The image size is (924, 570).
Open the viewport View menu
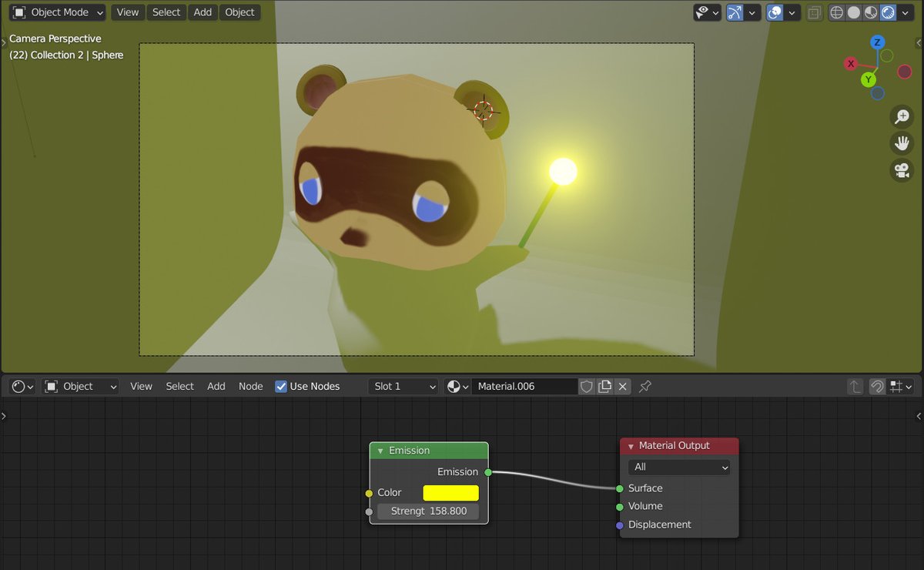[x=128, y=12]
